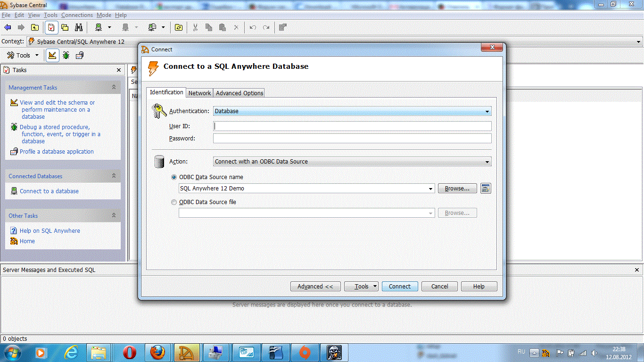Click the Delete X toolbar icon
This screenshot has height=362, width=644.
(x=236, y=27)
